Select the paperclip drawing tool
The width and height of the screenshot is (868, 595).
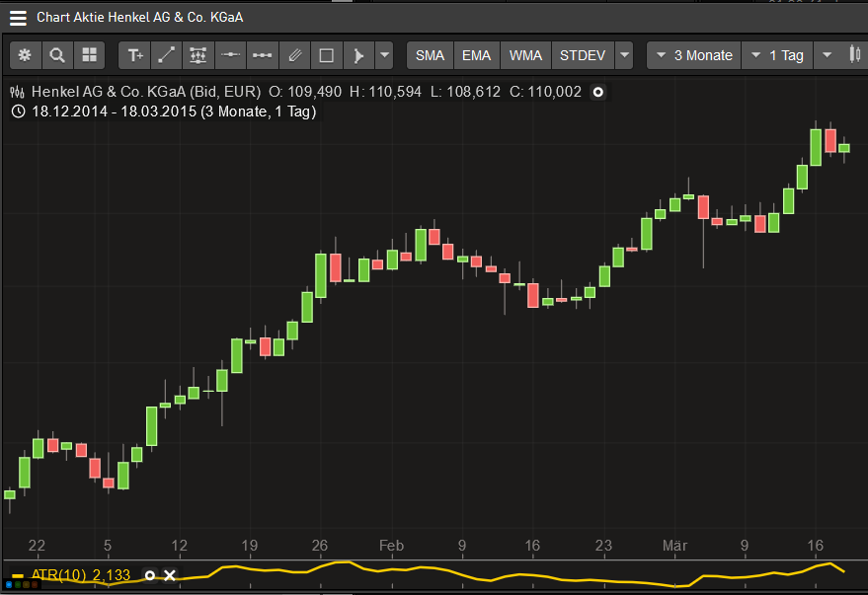(x=294, y=55)
